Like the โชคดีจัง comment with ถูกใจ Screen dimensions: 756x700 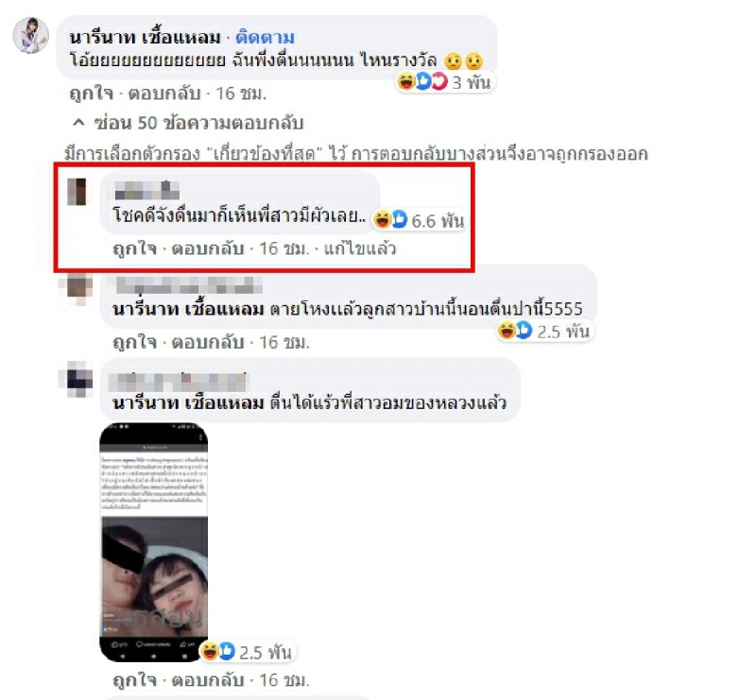coord(134,248)
